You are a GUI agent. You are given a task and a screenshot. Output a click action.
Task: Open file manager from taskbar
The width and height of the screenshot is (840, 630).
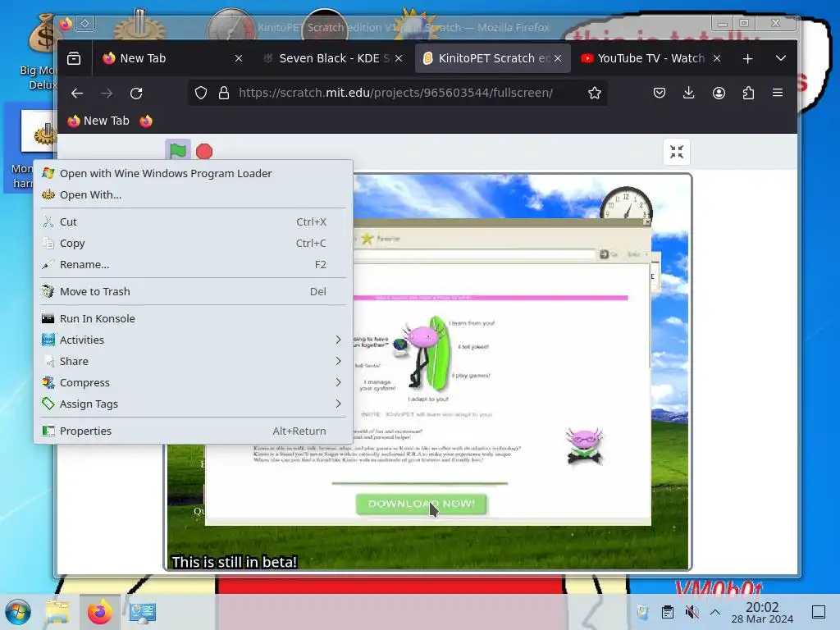[x=57, y=612]
